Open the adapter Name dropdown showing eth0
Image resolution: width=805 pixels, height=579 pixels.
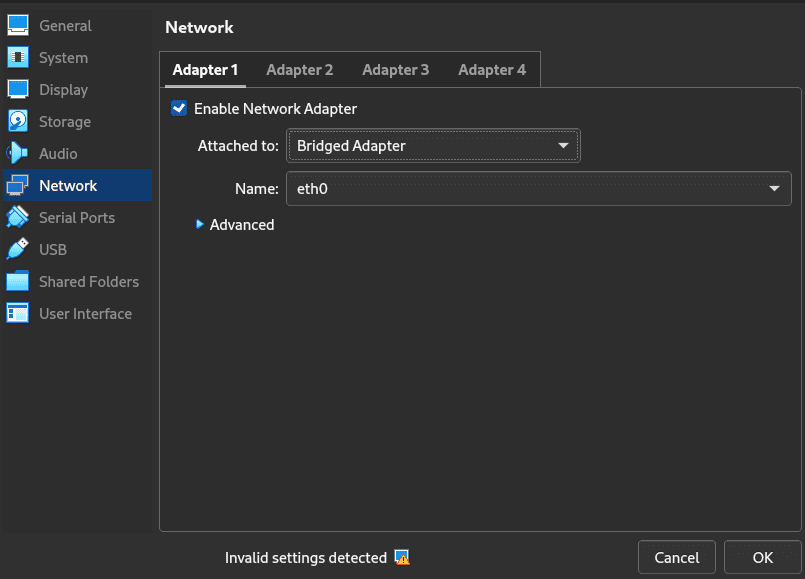point(538,188)
